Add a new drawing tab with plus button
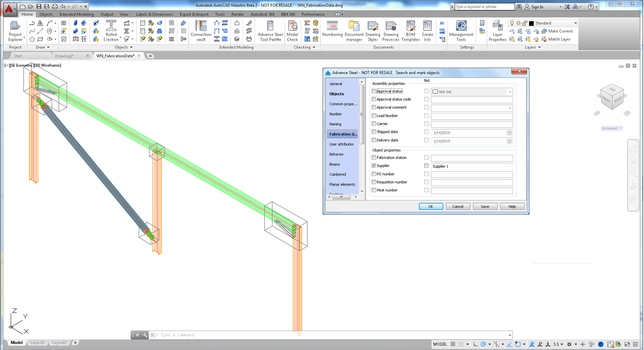 (150, 56)
